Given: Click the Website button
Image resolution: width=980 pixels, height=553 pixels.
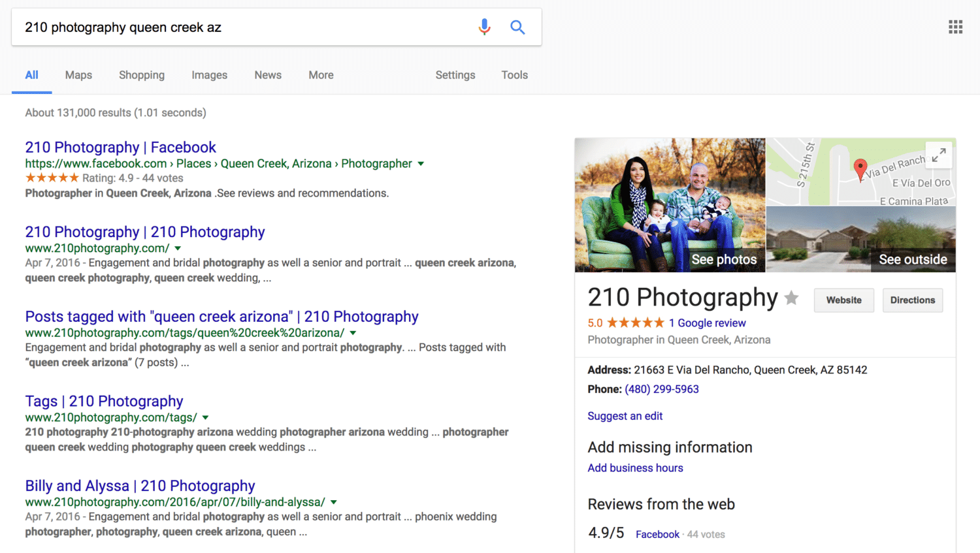Looking at the screenshot, I should coord(843,300).
